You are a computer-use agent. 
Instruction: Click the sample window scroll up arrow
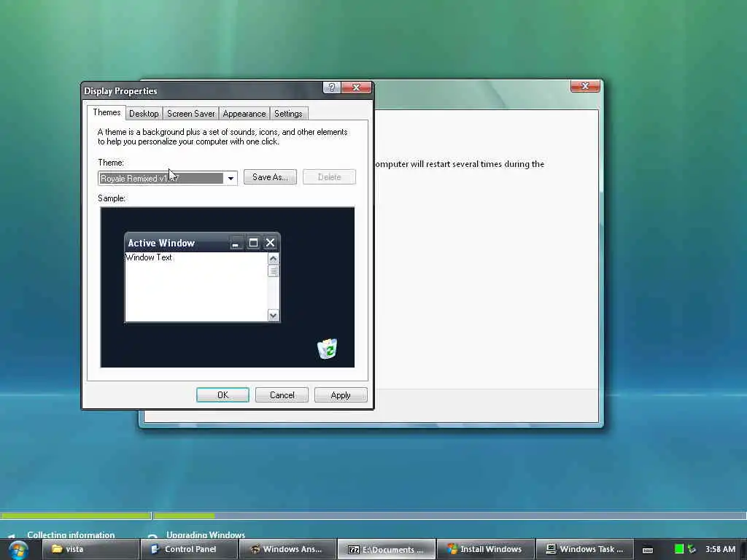273,259
